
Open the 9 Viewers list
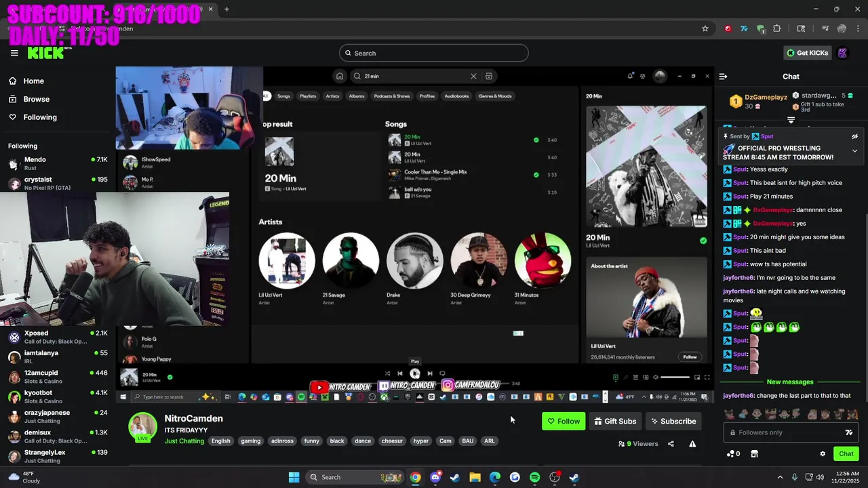pos(638,444)
